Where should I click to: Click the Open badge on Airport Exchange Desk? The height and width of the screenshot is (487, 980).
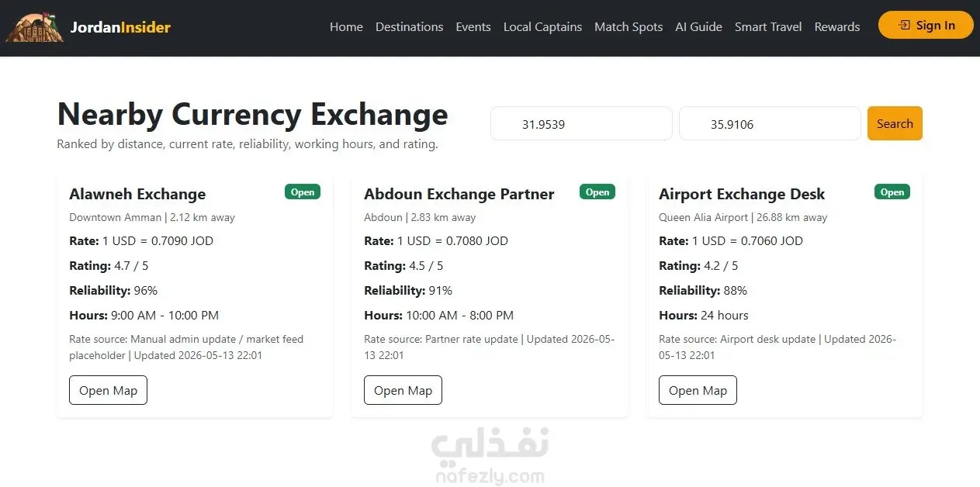[892, 192]
